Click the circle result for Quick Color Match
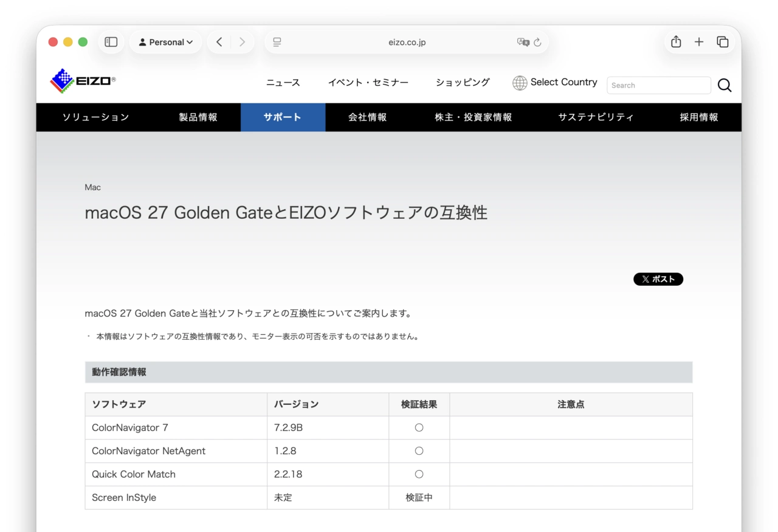Screen dimensions: 778x532 click(x=419, y=474)
